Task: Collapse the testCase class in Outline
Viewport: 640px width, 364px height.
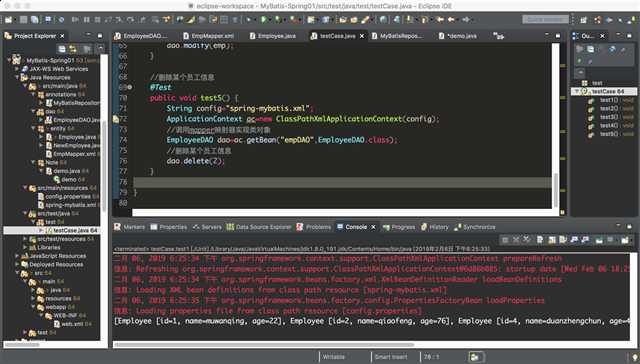Action: pos(577,91)
